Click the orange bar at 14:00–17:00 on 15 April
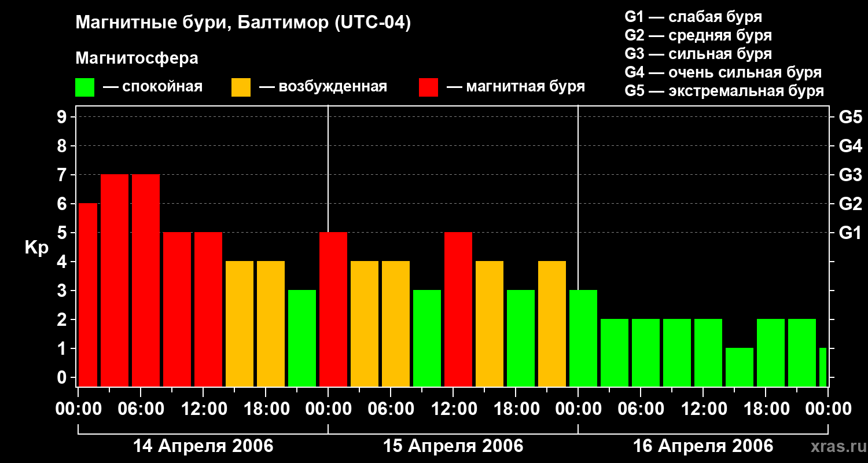 point(490,324)
